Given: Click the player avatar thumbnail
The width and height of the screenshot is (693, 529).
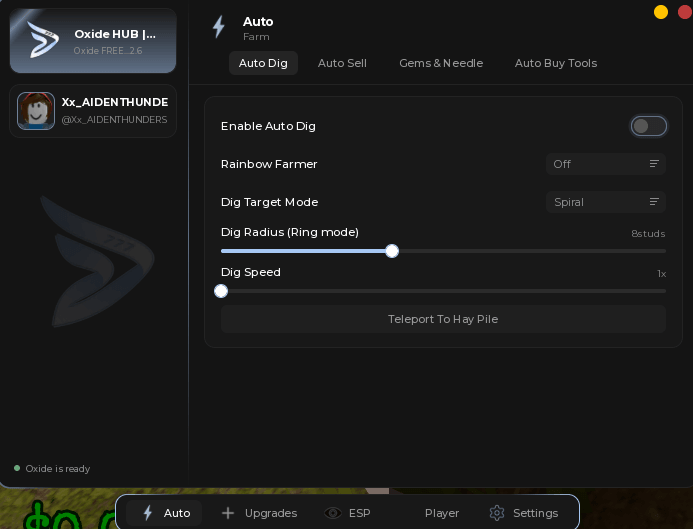Looking at the screenshot, I should pyautogui.click(x=36, y=111).
